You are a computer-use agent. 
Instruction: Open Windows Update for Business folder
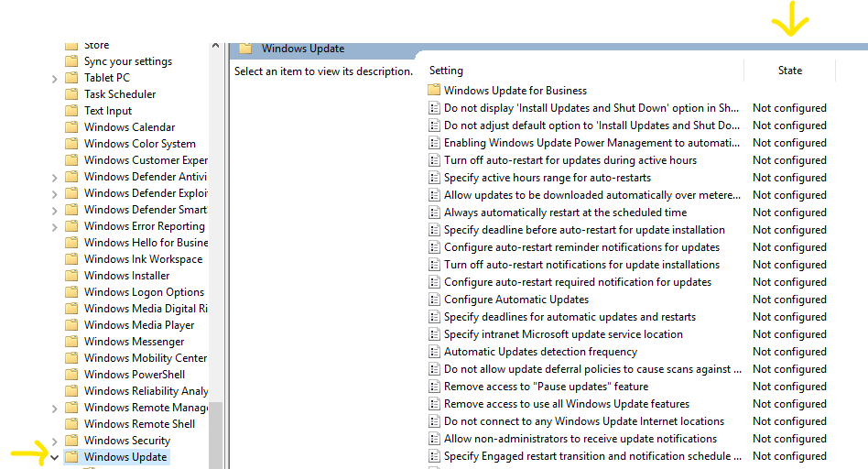point(515,91)
